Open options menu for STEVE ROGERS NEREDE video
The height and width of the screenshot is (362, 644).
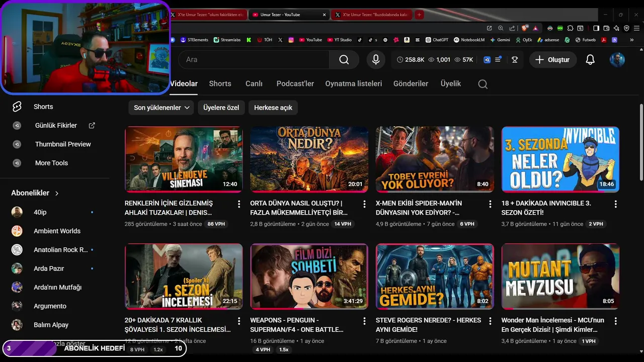coord(490,321)
